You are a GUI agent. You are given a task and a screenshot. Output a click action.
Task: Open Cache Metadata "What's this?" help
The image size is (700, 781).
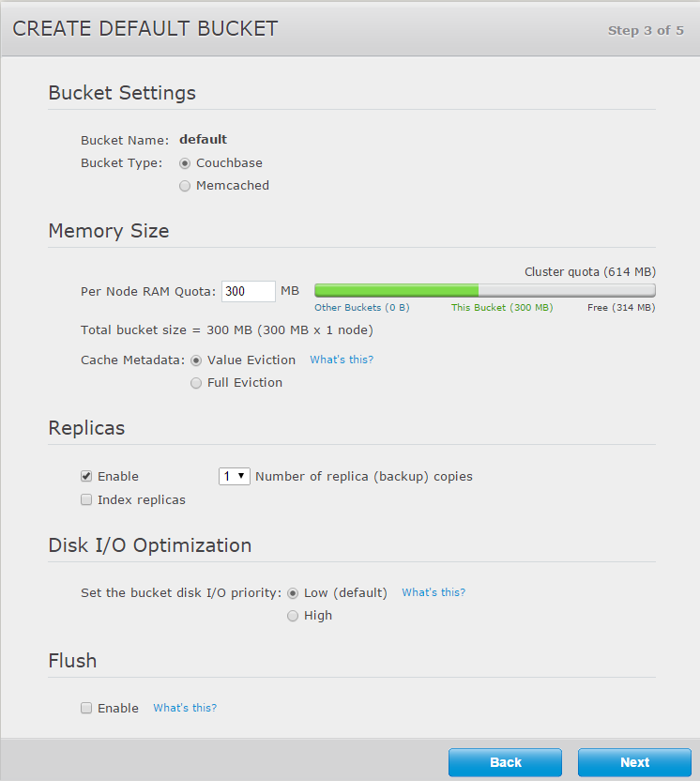(342, 360)
